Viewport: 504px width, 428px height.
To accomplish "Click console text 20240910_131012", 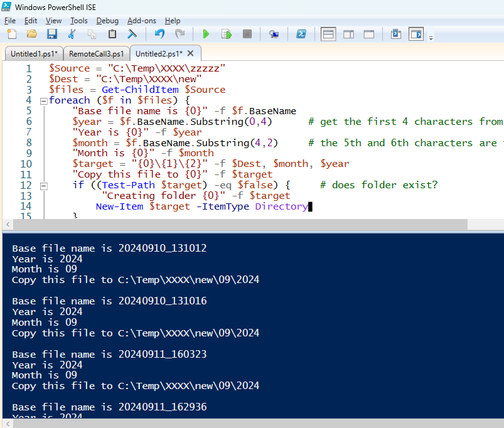I will click(x=163, y=249).
